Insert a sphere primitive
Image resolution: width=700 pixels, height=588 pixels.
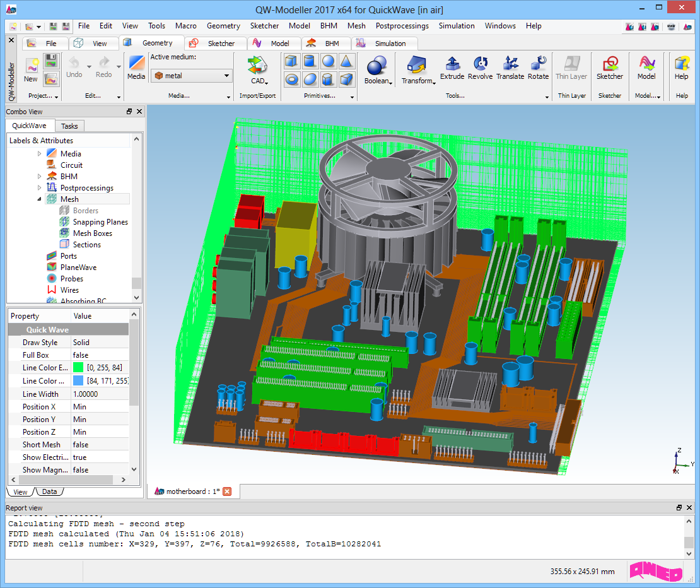[328, 61]
